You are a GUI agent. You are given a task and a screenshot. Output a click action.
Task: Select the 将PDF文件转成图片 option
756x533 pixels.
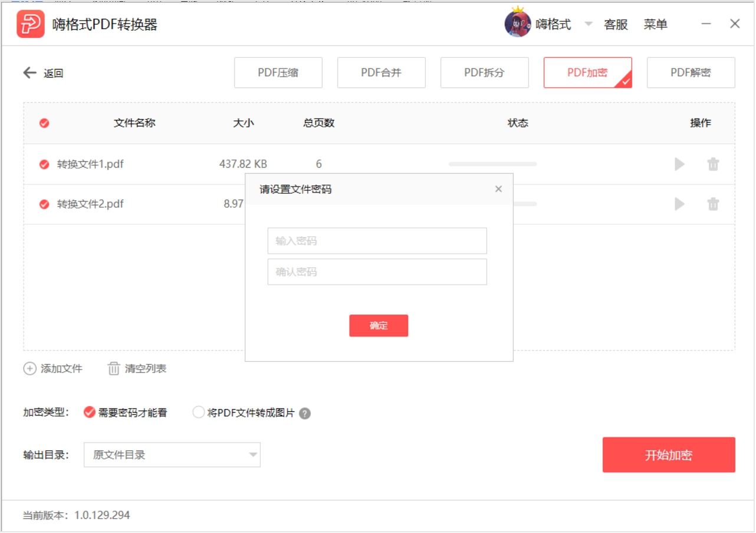(199, 413)
